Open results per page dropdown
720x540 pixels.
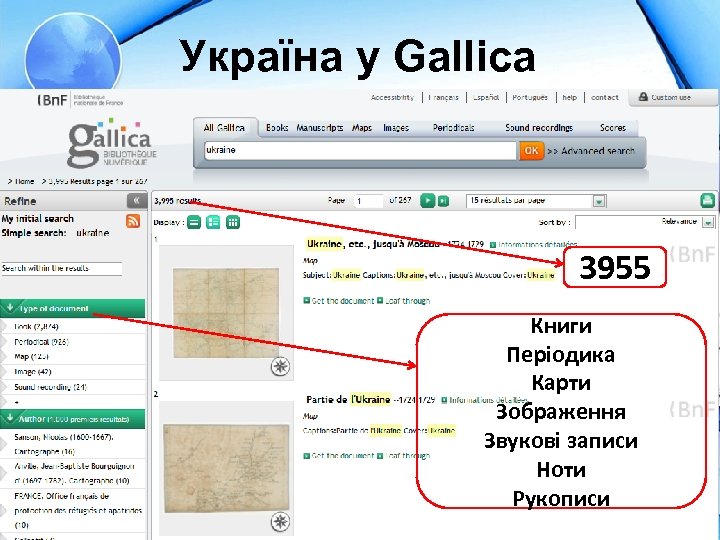(x=598, y=201)
